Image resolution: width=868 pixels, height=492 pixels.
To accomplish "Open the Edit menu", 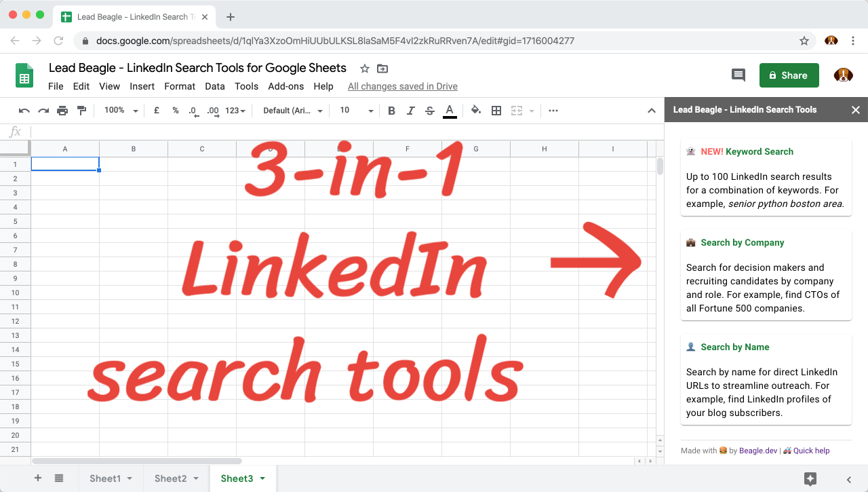I will point(81,86).
